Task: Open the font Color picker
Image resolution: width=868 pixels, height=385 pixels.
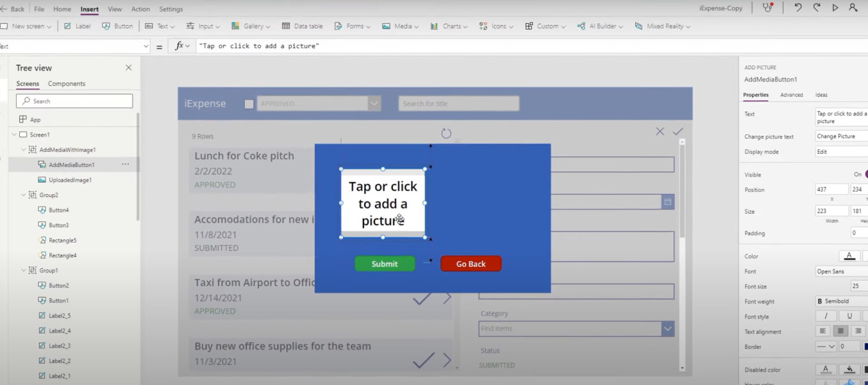Action: (x=849, y=256)
